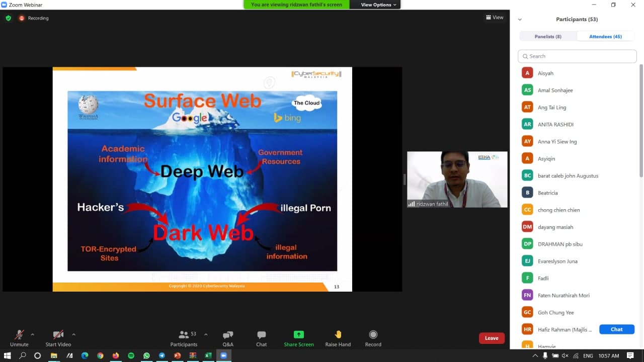Open the Chat toolbar icon
This screenshot has height=362, width=644.
click(261, 338)
